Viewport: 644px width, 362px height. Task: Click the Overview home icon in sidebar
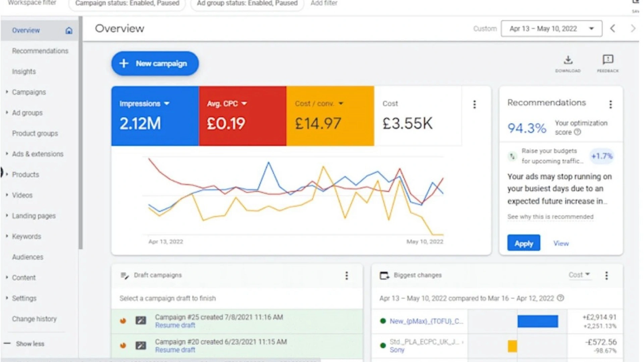coord(69,31)
